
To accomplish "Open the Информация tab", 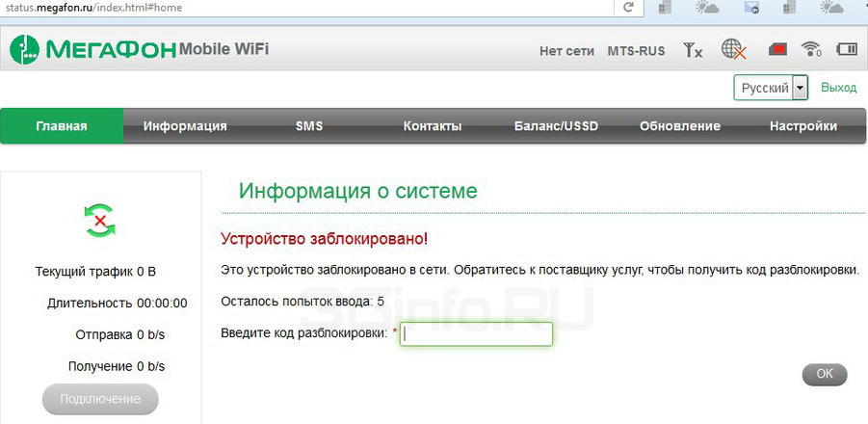I will 185,125.
